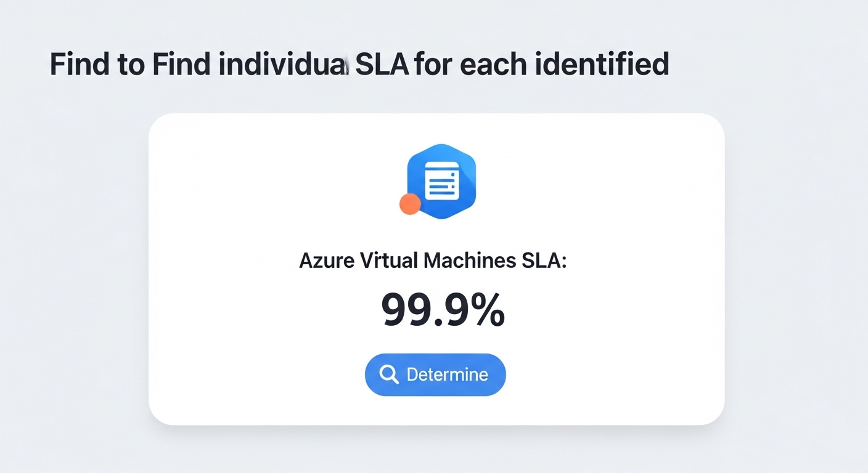Click the white document glyph inside the hexagon
Screen dimensions: 868x473
coord(442,181)
